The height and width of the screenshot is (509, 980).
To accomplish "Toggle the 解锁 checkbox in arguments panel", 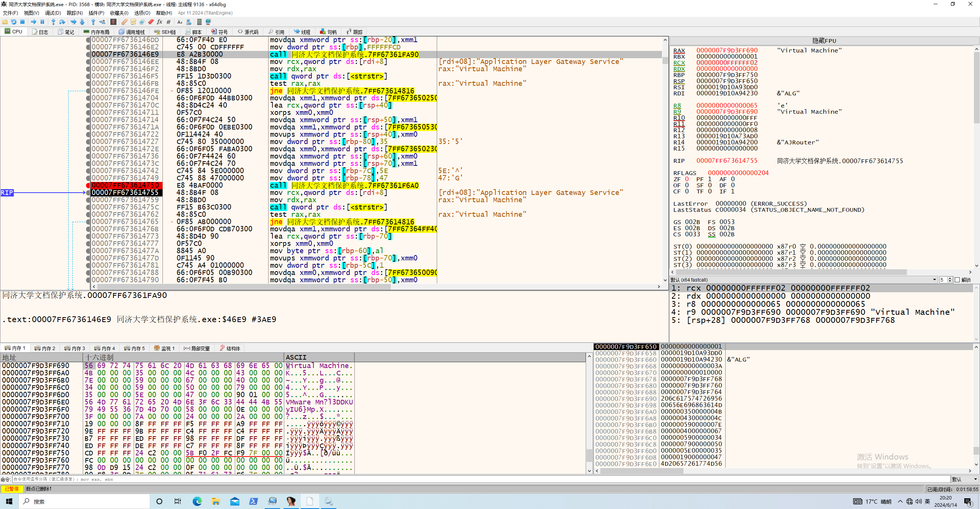I will [x=962, y=280].
